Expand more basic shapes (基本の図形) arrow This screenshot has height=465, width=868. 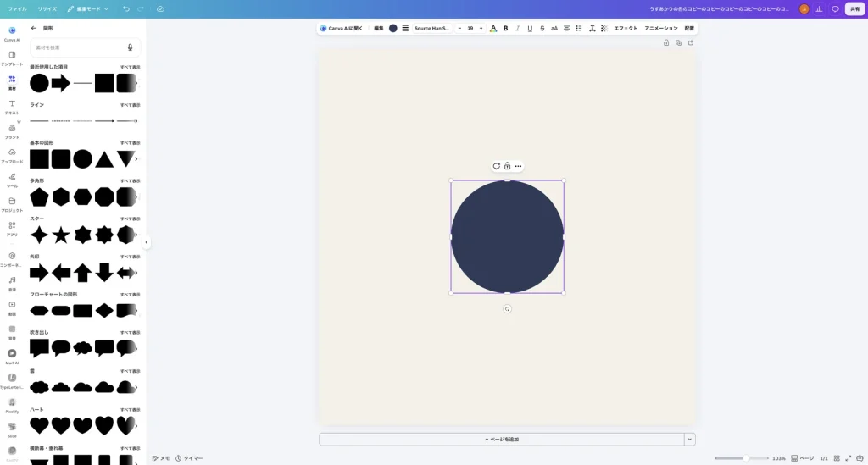(x=136, y=159)
